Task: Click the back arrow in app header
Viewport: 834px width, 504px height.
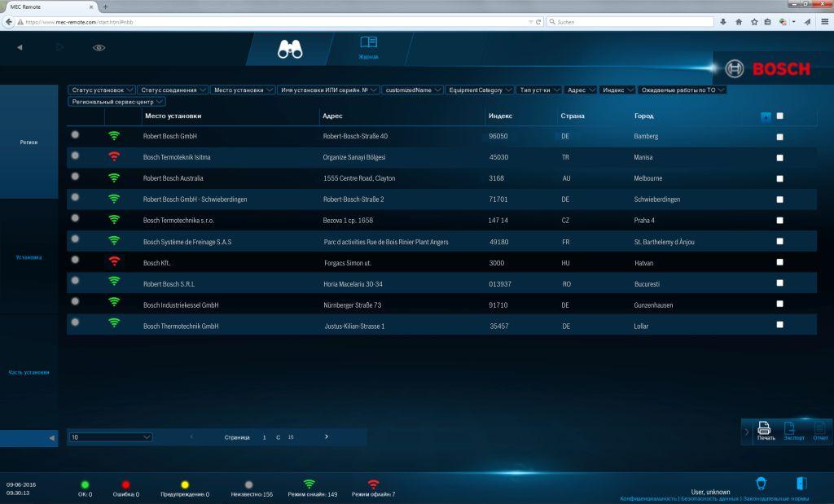Action: click(20, 47)
